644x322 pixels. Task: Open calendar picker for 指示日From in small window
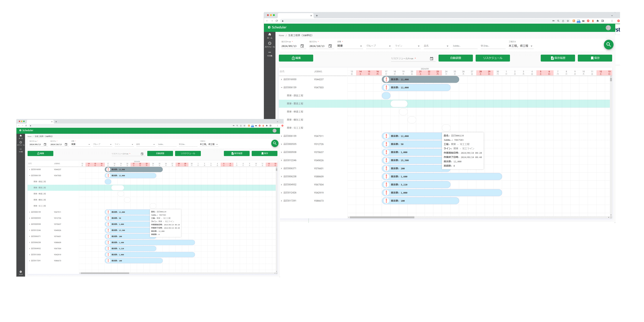pyautogui.click(x=45, y=144)
